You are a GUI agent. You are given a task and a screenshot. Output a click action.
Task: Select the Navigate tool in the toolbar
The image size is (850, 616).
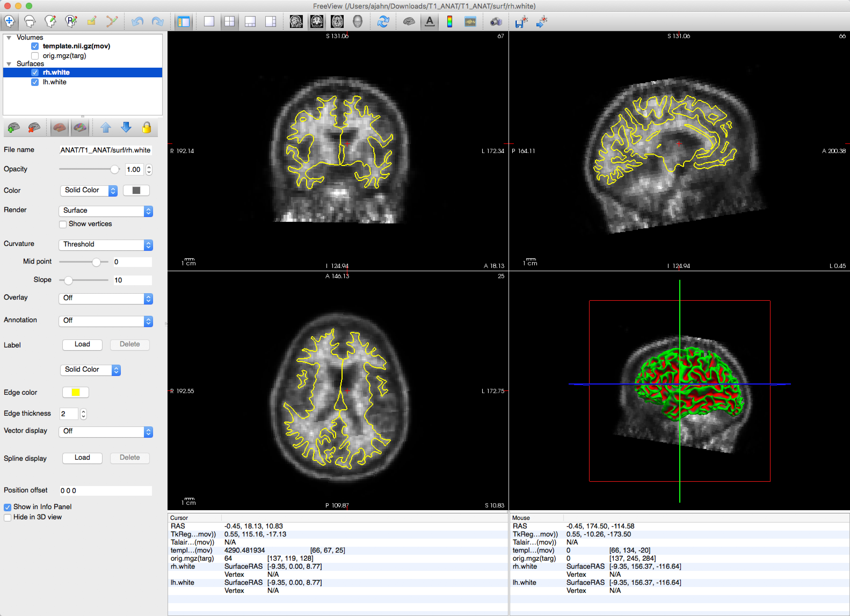pos(10,21)
